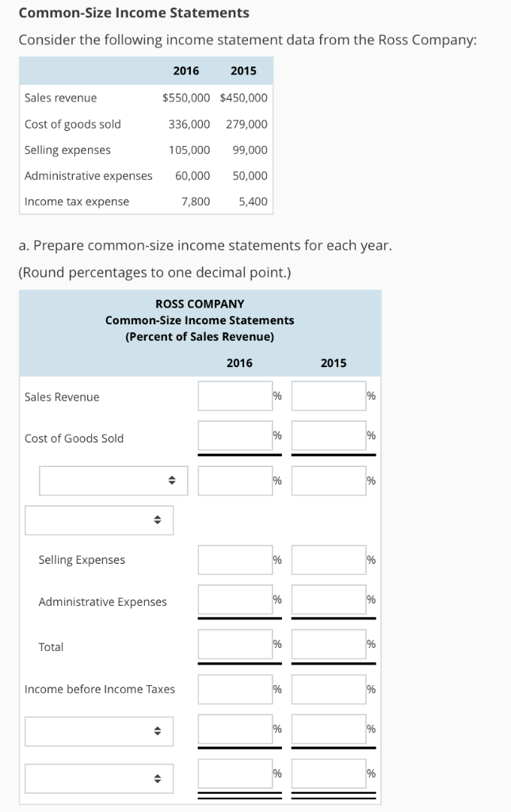Viewport: 511px width, 812px height.
Task: Click the Sales Revenue 2015 percentage field
Action: (x=328, y=394)
